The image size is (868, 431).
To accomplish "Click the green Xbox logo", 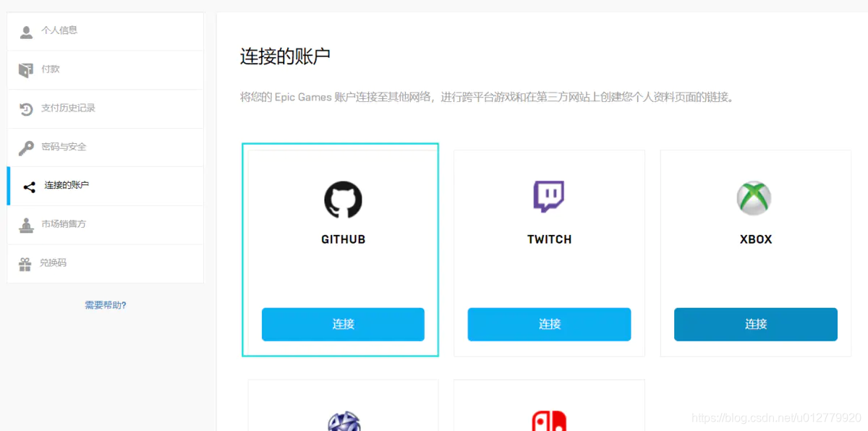I will coord(754,198).
